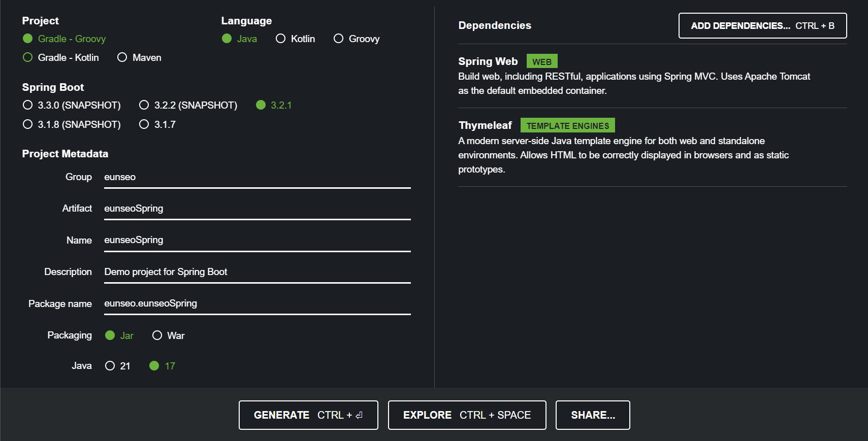Viewport: 868px width, 441px height.
Task: Explore the project with the EXPLORE button
Action: pos(467,415)
